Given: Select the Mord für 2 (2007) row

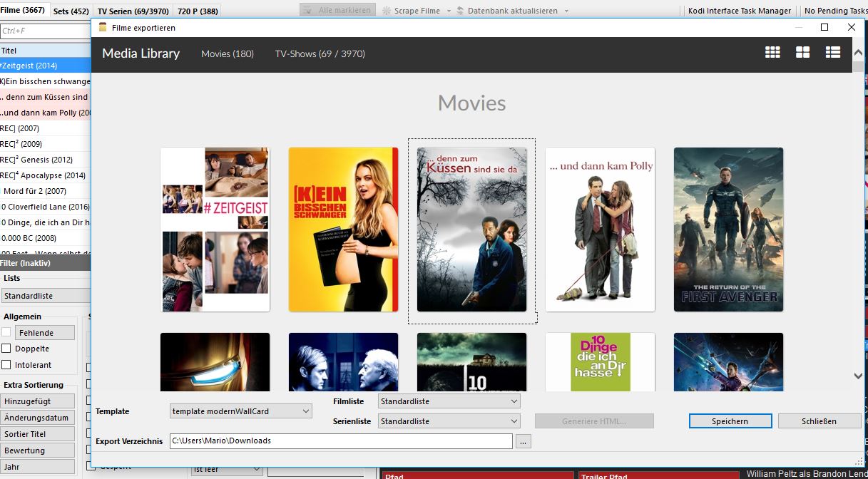Looking at the screenshot, I should (46, 191).
